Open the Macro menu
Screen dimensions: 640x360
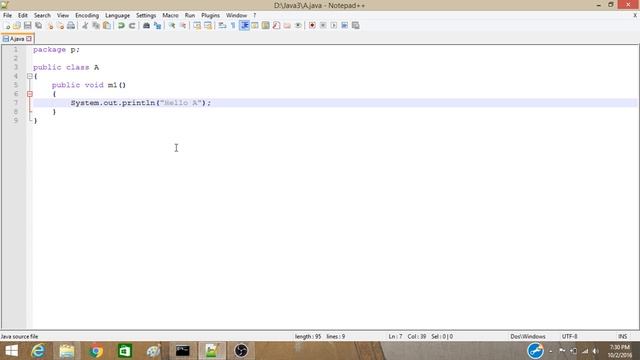point(170,16)
